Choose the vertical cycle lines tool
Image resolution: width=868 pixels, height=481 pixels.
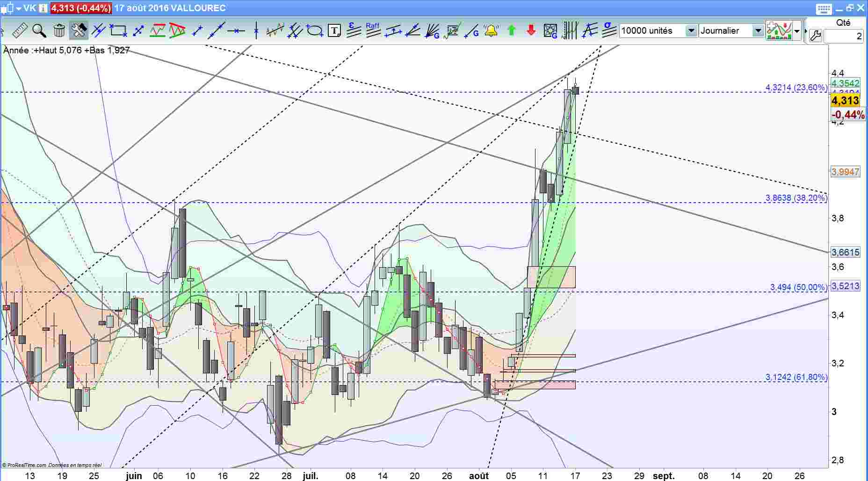[x=570, y=31]
